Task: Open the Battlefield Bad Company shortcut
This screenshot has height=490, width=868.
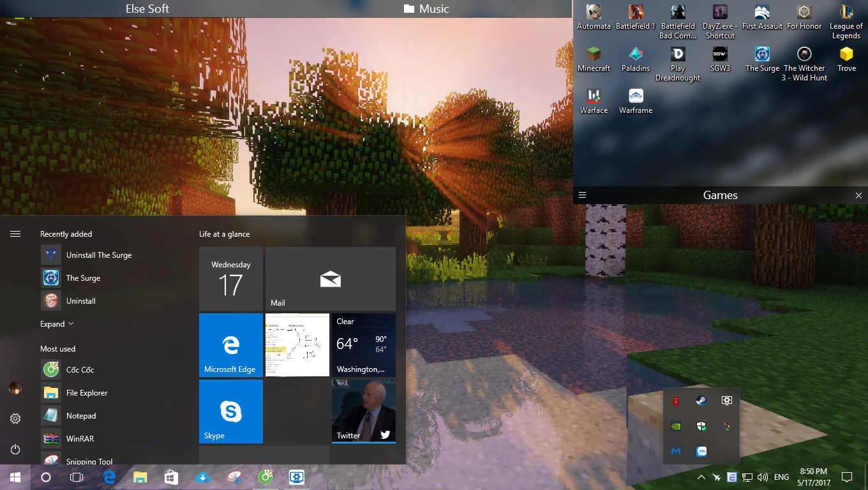Action: click(x=678, y=22)
